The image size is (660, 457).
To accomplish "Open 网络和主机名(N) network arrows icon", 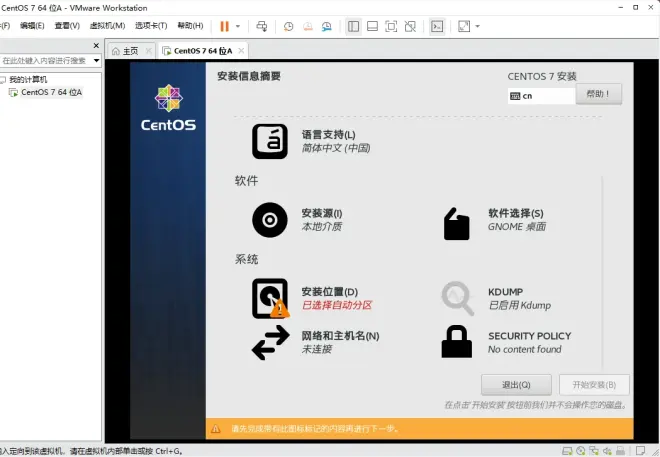I will 271,343.
